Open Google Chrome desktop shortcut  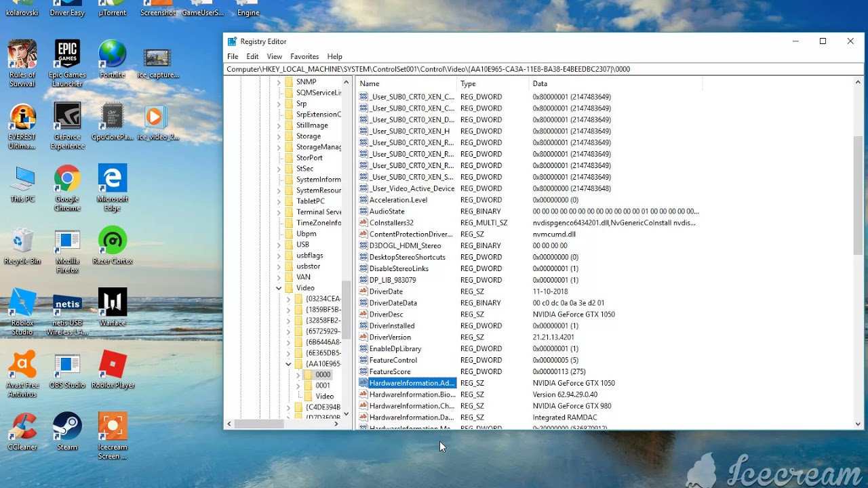coord(67,188)
